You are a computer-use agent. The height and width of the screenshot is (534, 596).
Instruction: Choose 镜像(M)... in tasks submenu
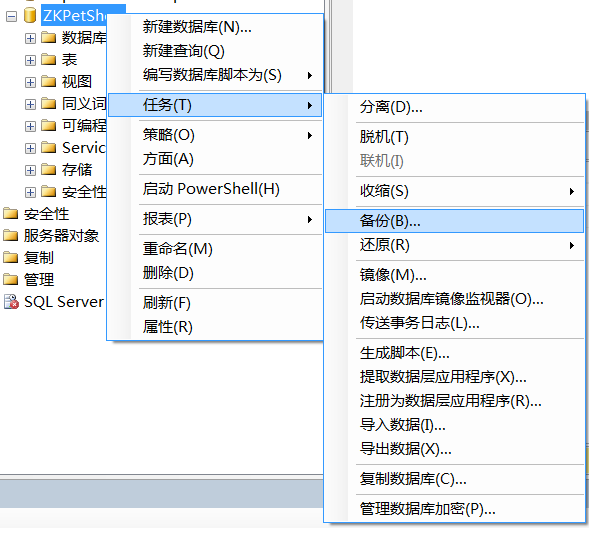pos(455,275)
